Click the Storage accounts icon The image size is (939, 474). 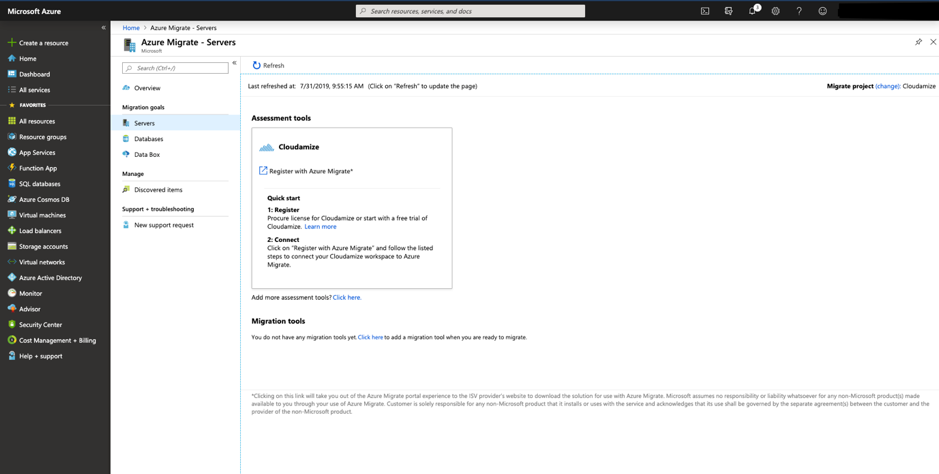(x=11, y=247)
